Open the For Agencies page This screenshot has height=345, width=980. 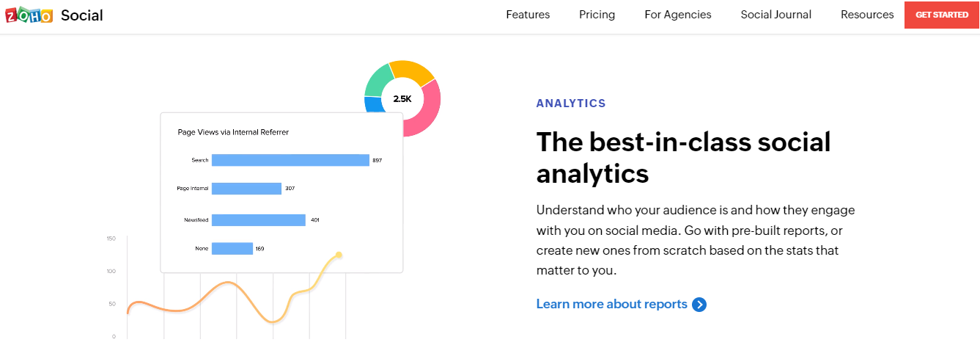[x=677, y=15]
